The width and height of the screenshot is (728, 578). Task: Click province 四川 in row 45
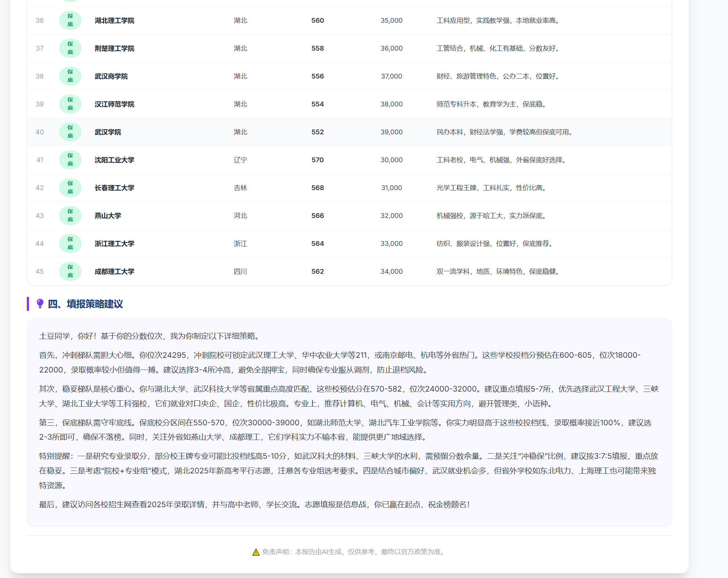(x=240, y=272)
